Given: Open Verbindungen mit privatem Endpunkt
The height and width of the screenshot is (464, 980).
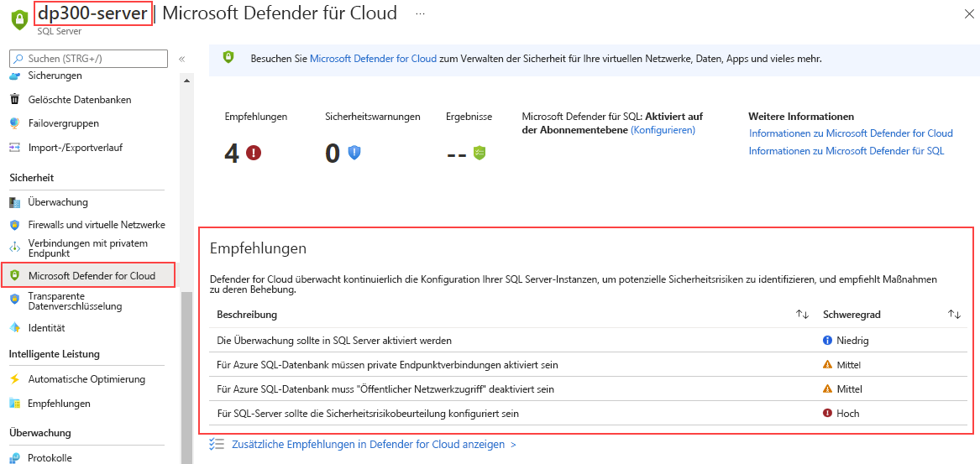Looking at the screenshot, I should coord(87,248).
